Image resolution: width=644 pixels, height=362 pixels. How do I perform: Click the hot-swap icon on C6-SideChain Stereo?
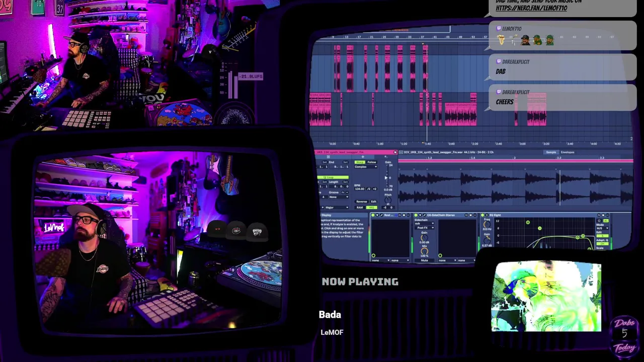pyautogui.click(x=466, y=215)
